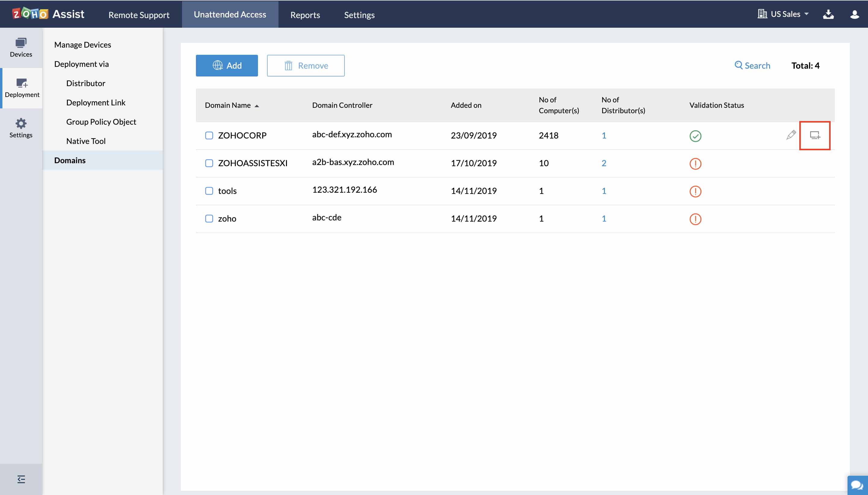Click the add computer icon for ZOHOCORP
The width and height of the screenshot is (868, 495).
(x=815, y=135)
